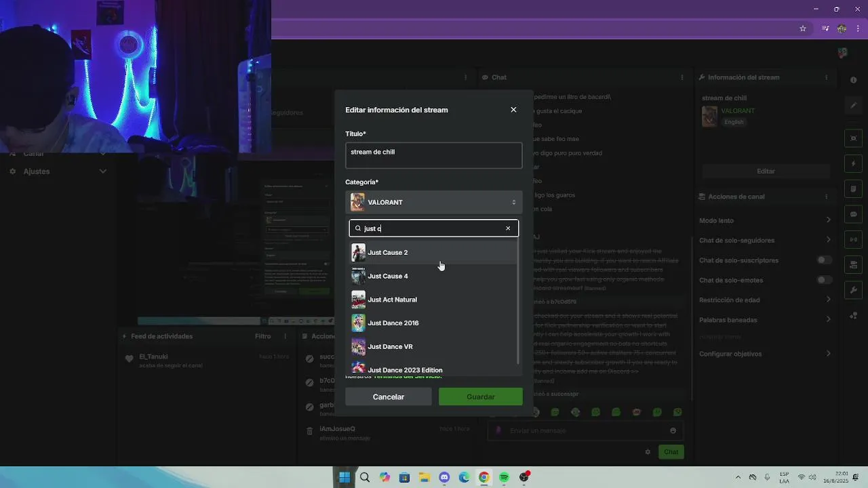Click the info icon in right sidebar
Viewport: 868px width, 488px height.
point(853,80)
